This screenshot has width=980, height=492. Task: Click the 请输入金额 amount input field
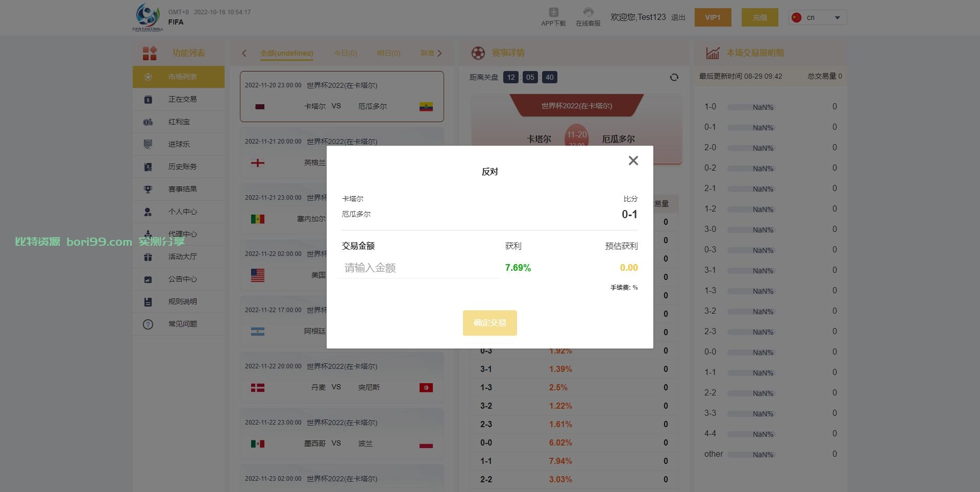419,268
